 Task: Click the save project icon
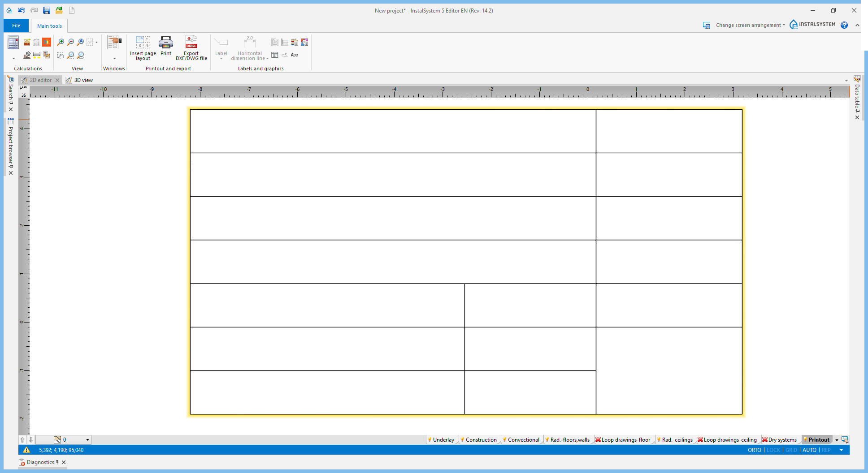pyautogui.click(x=47, y=10)
